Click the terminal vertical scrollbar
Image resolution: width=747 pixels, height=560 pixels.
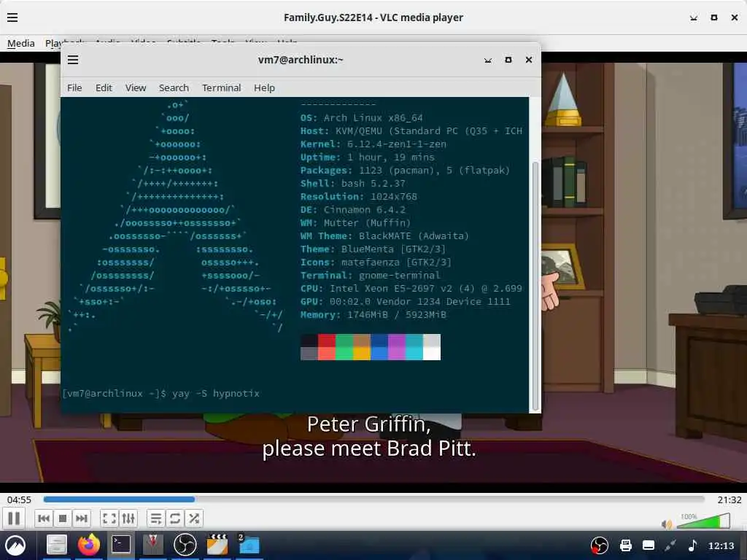click(535, 286)
